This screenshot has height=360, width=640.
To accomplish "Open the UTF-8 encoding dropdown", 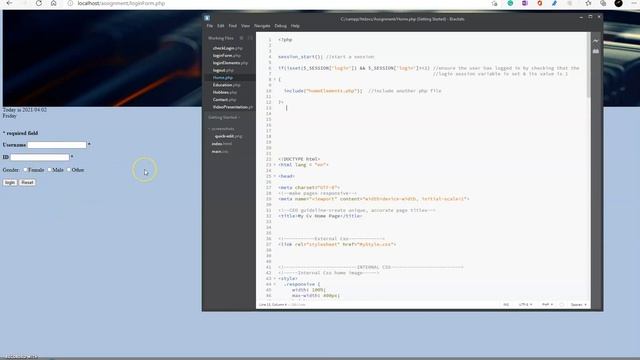I will coord(525,304).
